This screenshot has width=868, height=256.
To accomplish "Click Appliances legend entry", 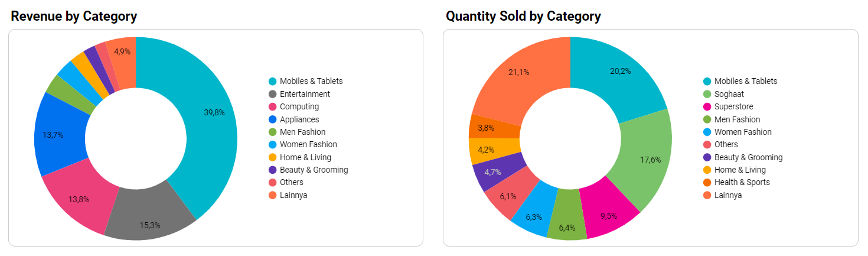I will (299, 119).
